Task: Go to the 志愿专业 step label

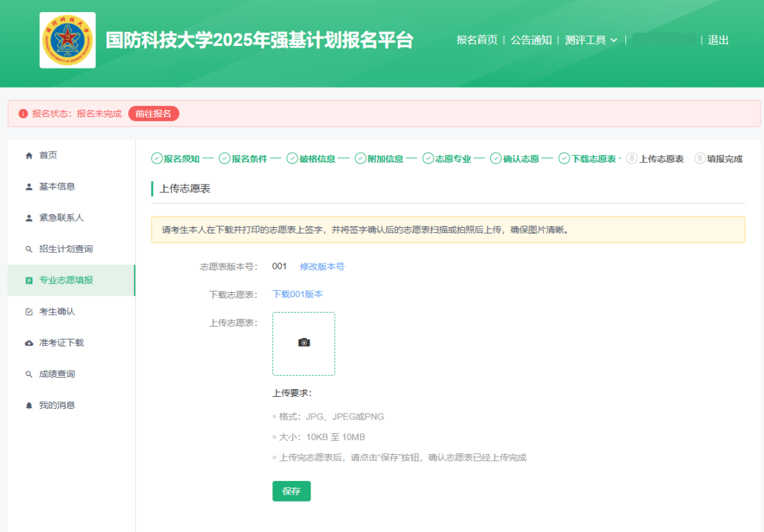Action: [x=453, y=158]
